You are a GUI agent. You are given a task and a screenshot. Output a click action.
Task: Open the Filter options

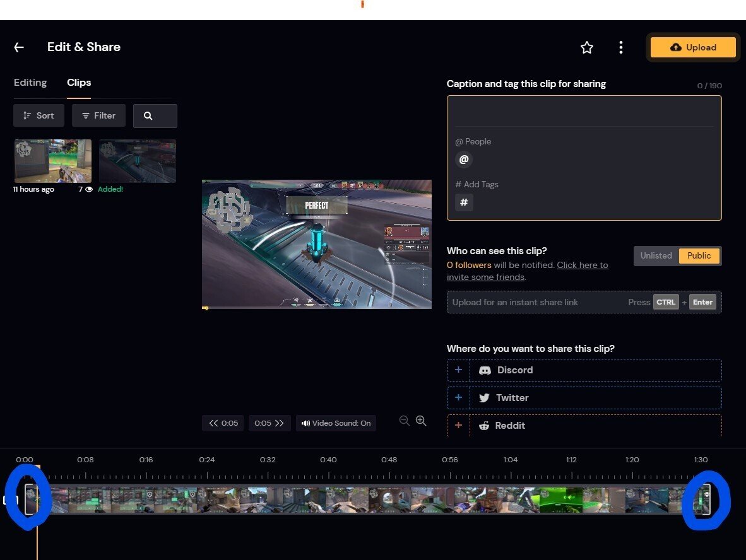98,115
